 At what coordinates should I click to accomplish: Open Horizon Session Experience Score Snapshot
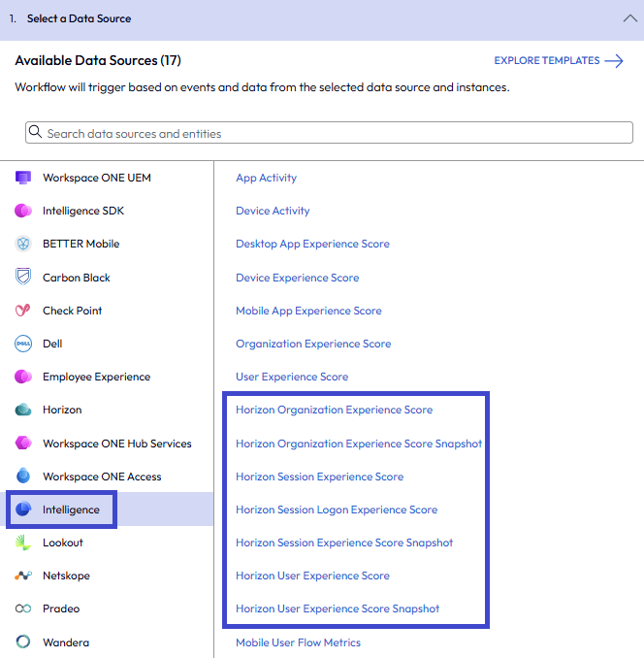pyautogui.click(x=344, y=543)
